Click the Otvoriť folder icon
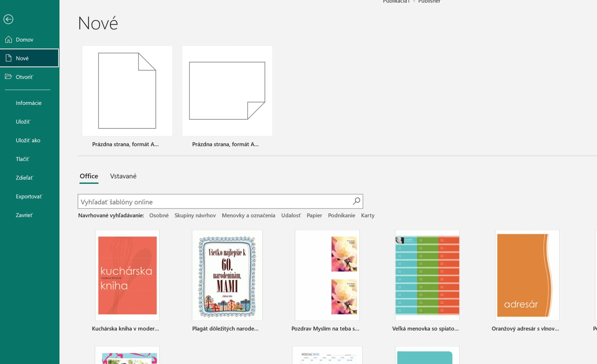Viewport: 597px width, 364px height. pyautogui.click(x=8, y=77)
